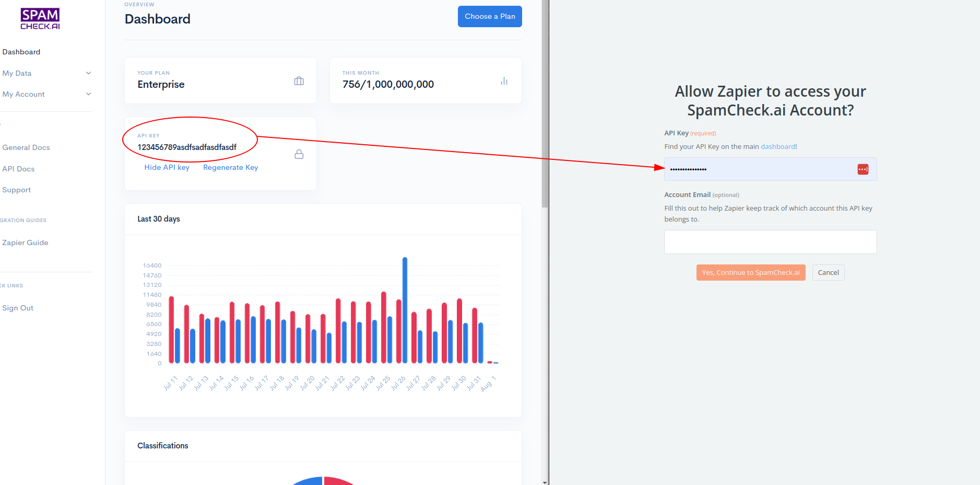Click the Jul 11 axis label
980x485 pixels.
tap(171, 383)
